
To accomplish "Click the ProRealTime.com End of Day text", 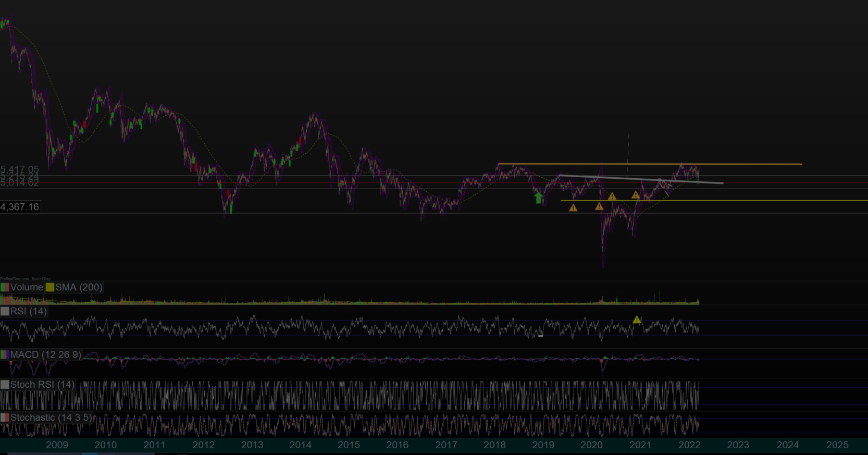I will [x=26, y=279].
